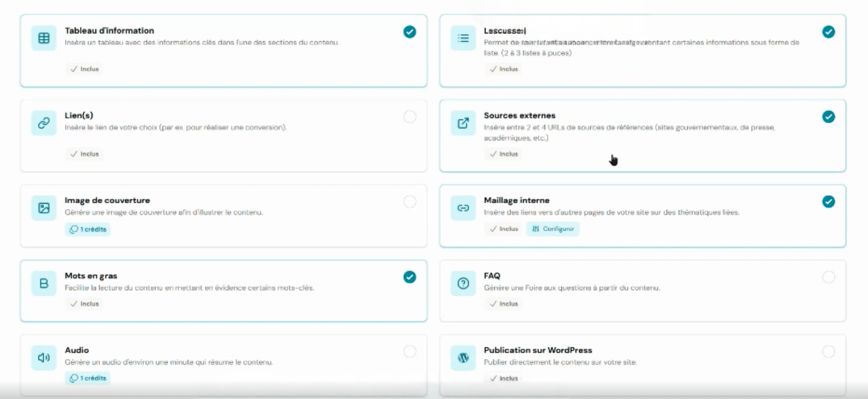Enable the Image de couverture option

pyautogui.click(x=409, y=202)
